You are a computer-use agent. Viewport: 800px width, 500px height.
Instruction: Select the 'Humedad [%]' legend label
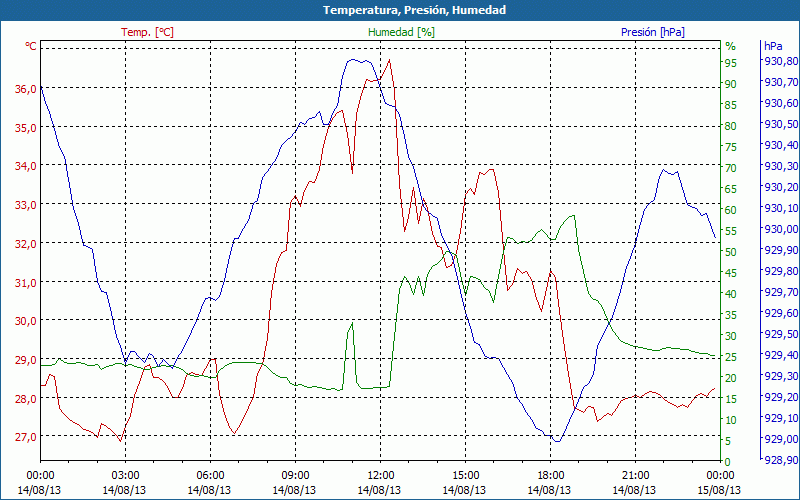point(401,32)
